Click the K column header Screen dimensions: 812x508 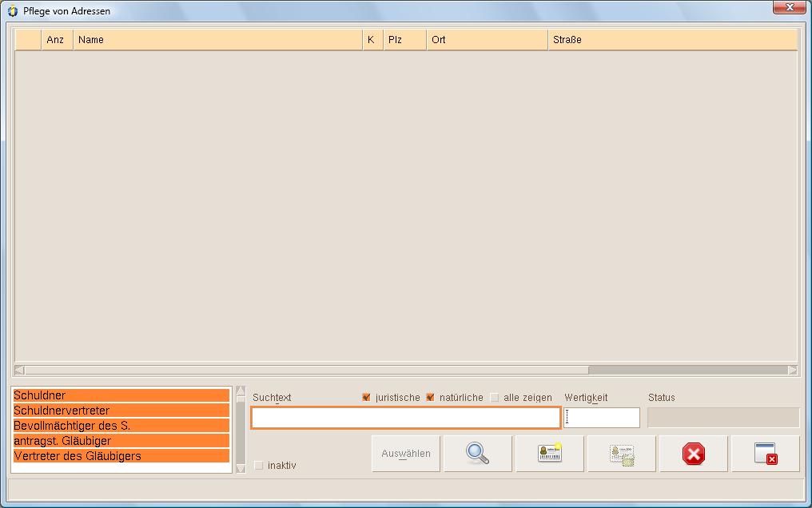click(373, 40)
